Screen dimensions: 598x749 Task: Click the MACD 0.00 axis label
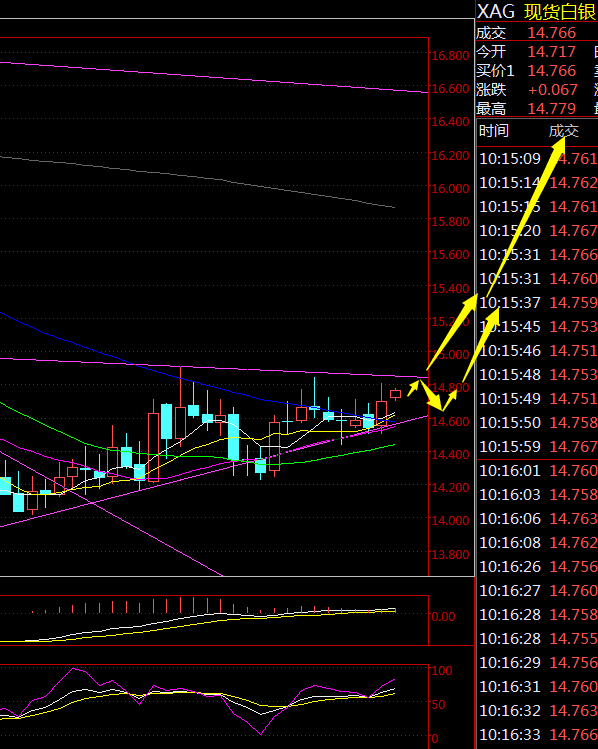(443, 617)
